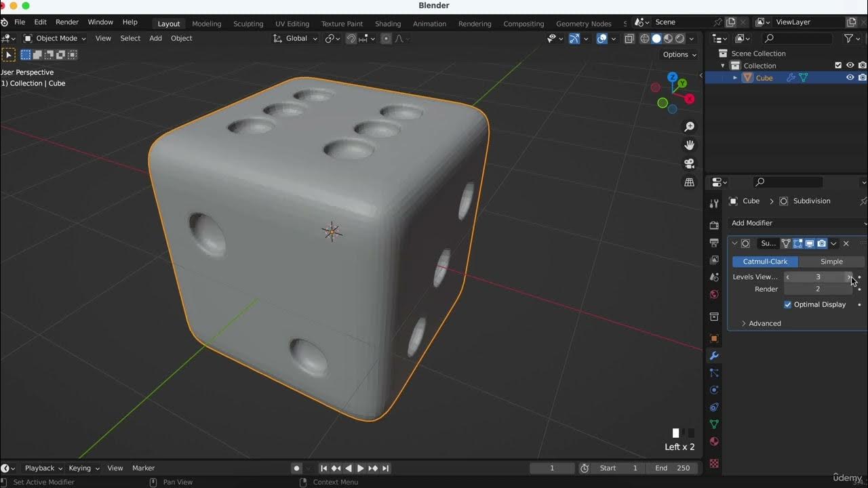This screenshot has width=868, height=488.
Task: Hide Cube in viewport with eye icon
Action: click(x=850, y=78)
